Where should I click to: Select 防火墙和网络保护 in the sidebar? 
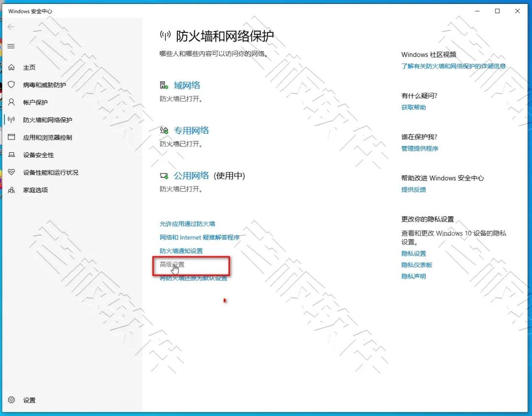coord(47,120)
